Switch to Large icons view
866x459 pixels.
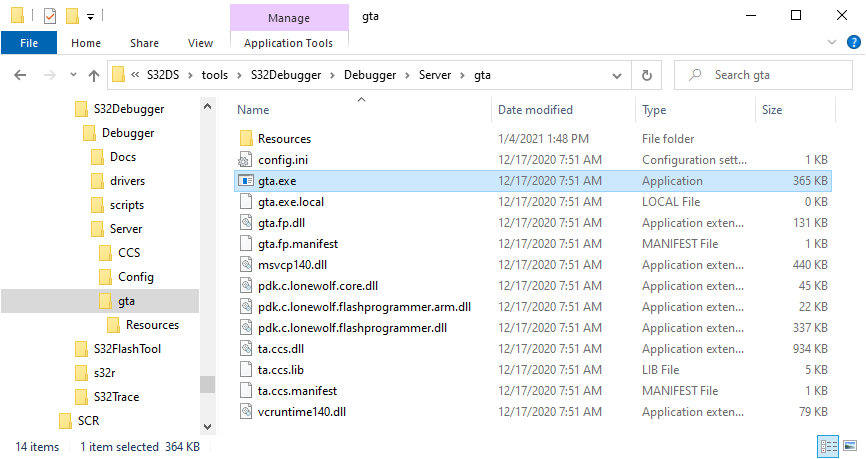(x=850, y=447)
